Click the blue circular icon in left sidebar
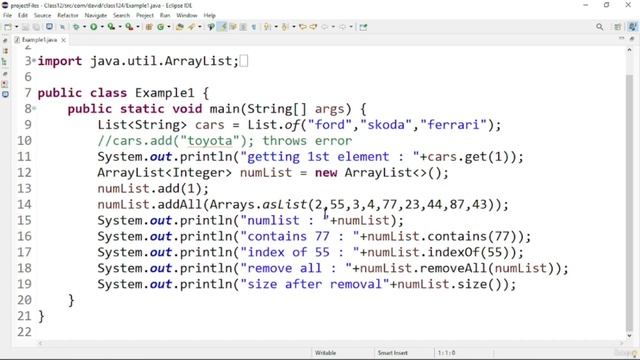Image resolution: width=640 pixels, height=360 pixels. [5, 94]
